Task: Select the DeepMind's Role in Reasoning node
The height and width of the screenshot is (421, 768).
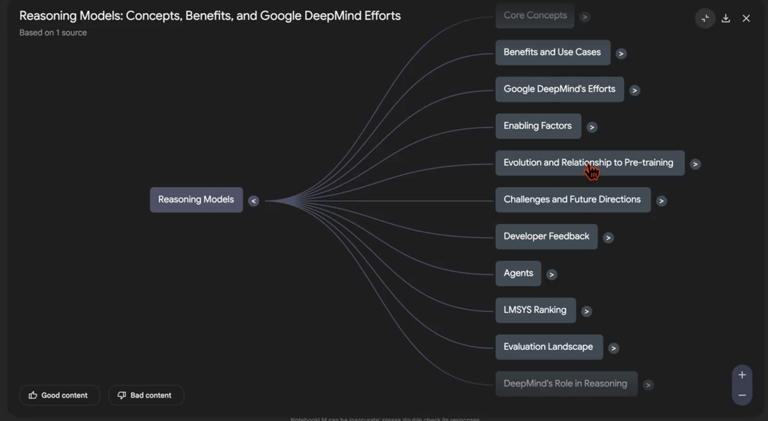Action: pos(565,383)
